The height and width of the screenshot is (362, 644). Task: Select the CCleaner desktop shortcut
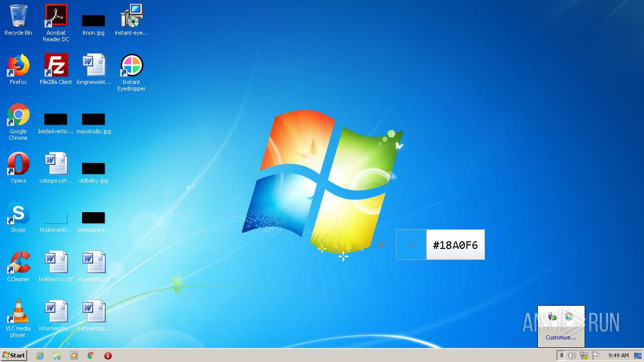tap(18, 266)
